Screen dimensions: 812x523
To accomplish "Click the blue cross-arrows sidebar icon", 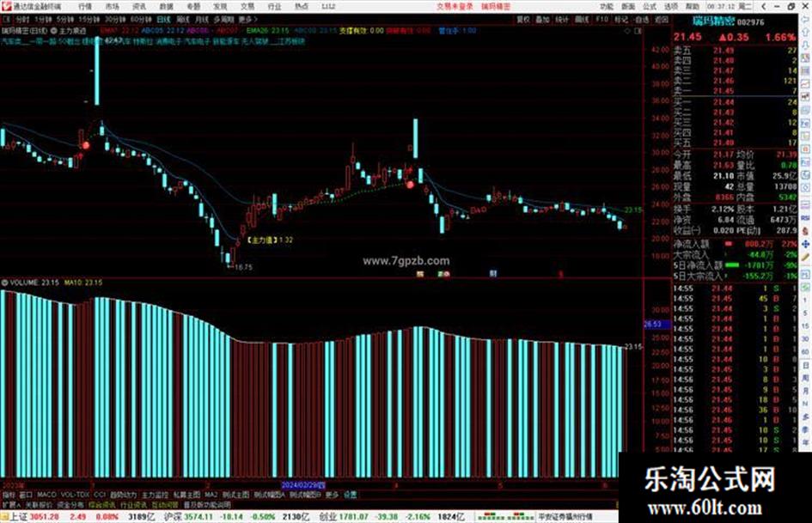I will (805, 244).
